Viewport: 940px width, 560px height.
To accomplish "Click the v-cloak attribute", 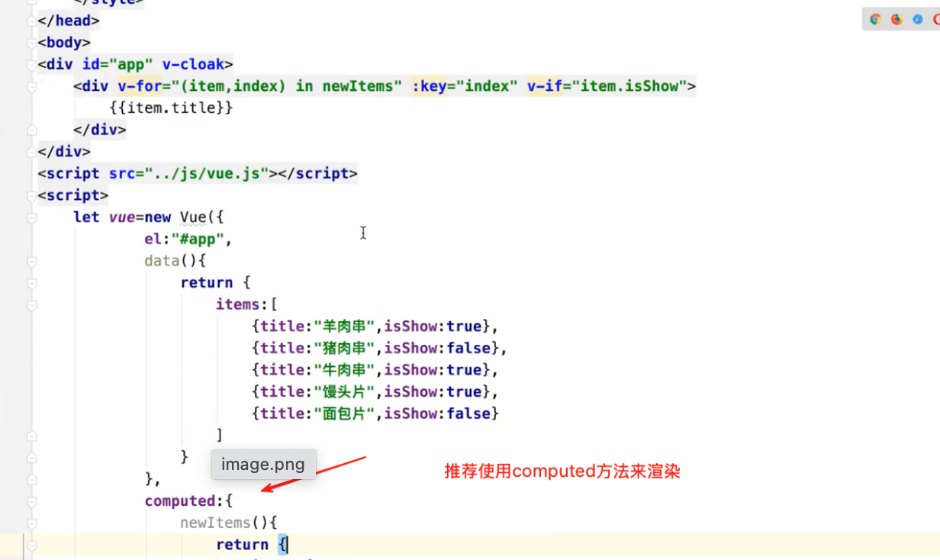I will tap(193, 64).
